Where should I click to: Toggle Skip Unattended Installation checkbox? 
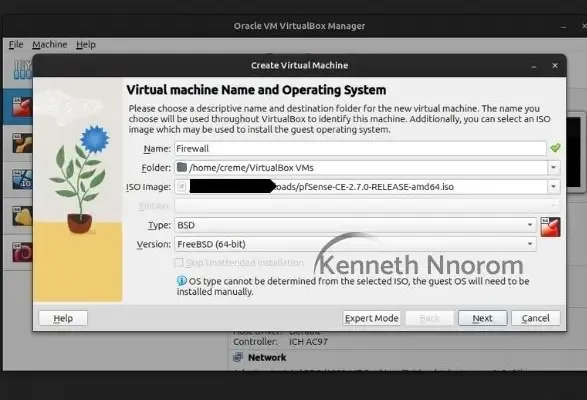point(179,263)
